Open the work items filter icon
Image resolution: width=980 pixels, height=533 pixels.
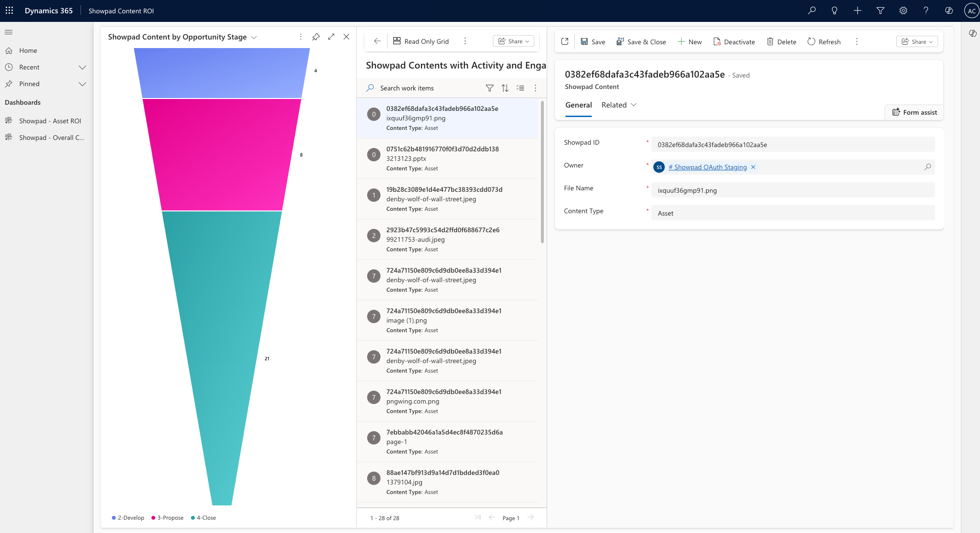coord(490,88)
